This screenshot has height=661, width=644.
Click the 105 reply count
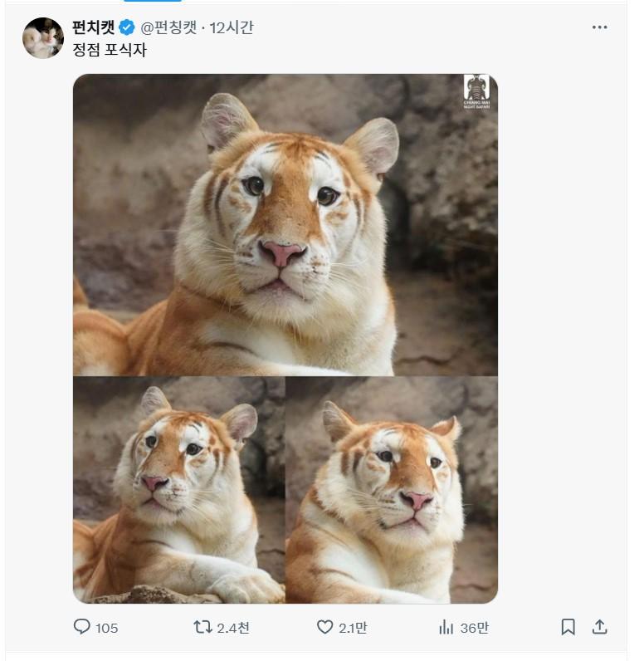(107, 628)
